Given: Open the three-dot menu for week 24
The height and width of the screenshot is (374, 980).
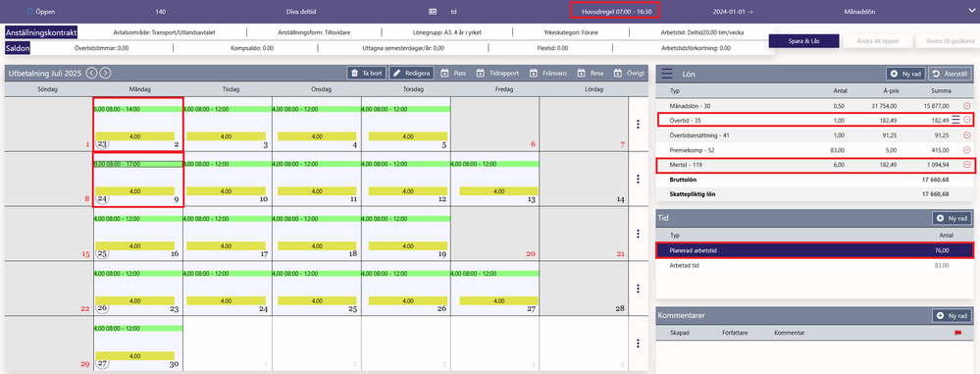Looking at the screenshot, I should (638, 179).
